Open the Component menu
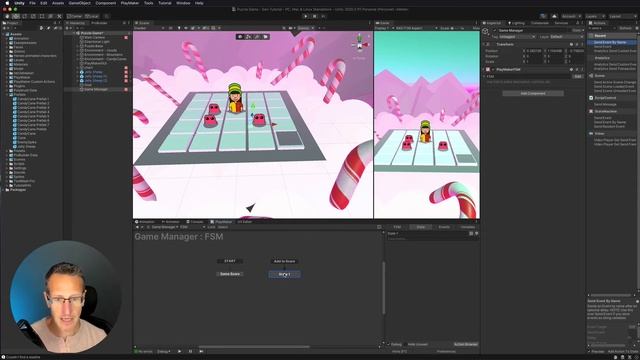Screen dimensions: 640x360 click(x=106, y=3)
